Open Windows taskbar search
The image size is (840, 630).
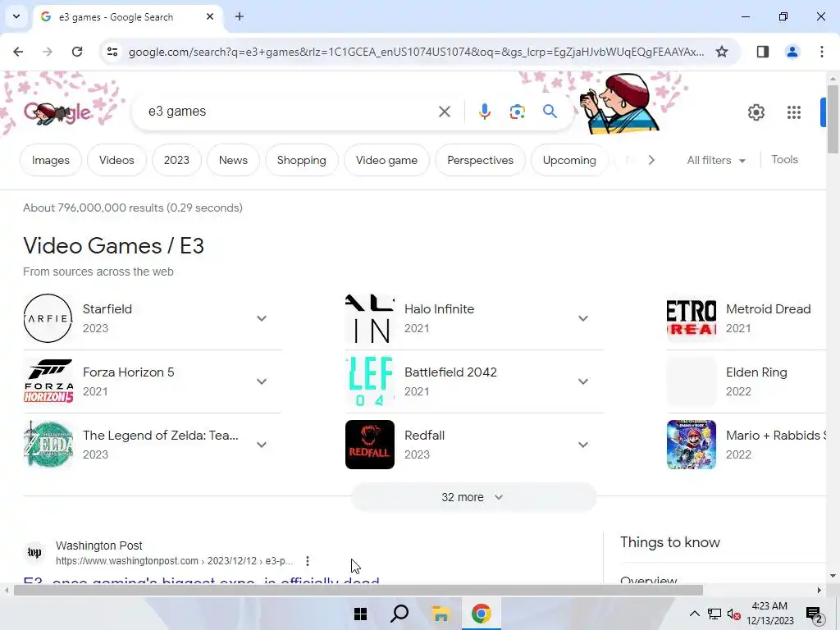click(399, 614)
